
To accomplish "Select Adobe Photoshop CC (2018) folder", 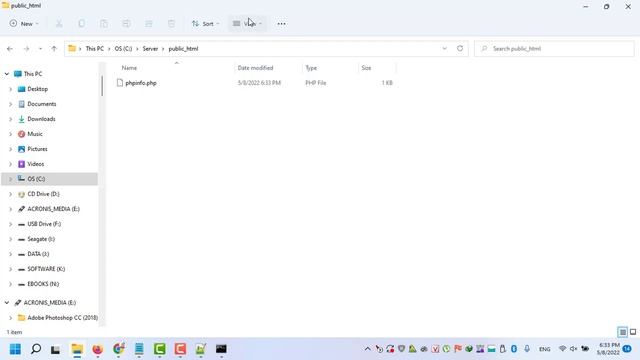I will pos(62,318).
